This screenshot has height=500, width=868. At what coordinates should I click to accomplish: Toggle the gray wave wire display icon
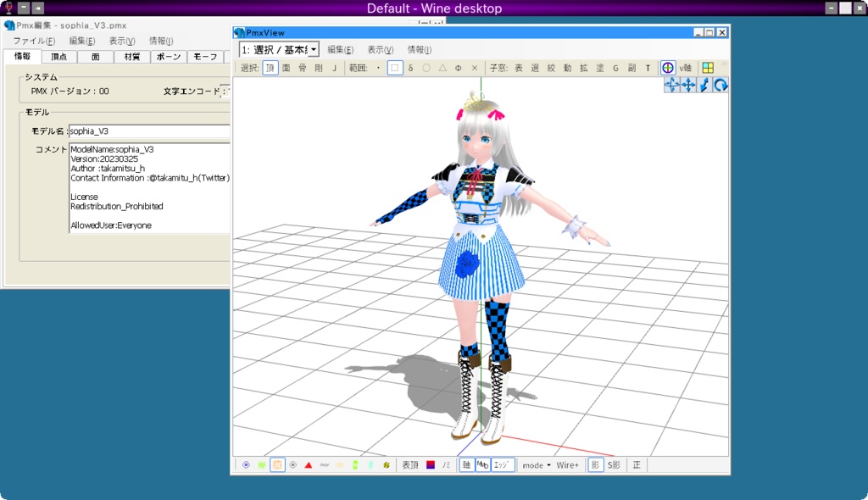click(x=325, y=465)
